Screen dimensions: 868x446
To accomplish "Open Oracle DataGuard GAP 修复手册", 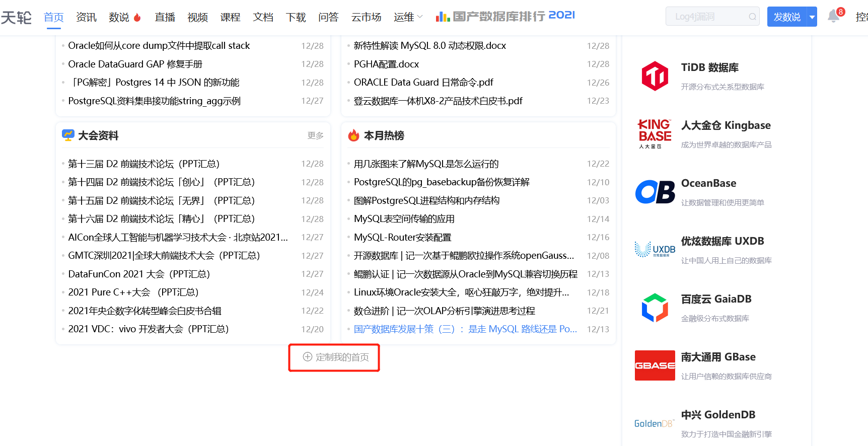I will click(x=135, y=64).
